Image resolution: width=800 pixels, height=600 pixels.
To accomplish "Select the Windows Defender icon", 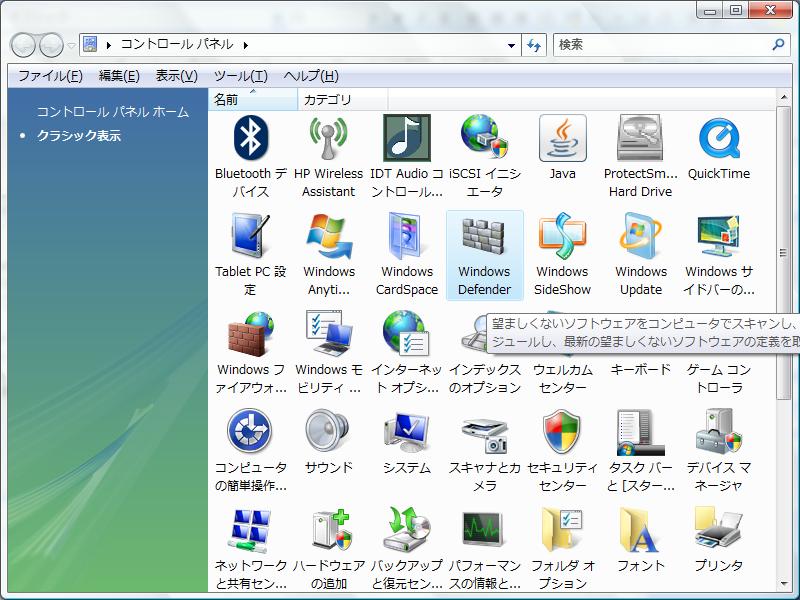I will [485, 254].
